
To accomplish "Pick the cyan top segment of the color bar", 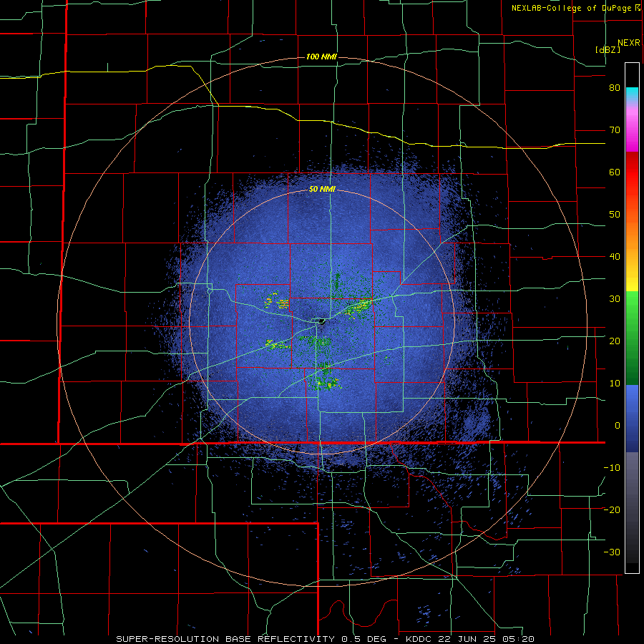I will (632, 94).
